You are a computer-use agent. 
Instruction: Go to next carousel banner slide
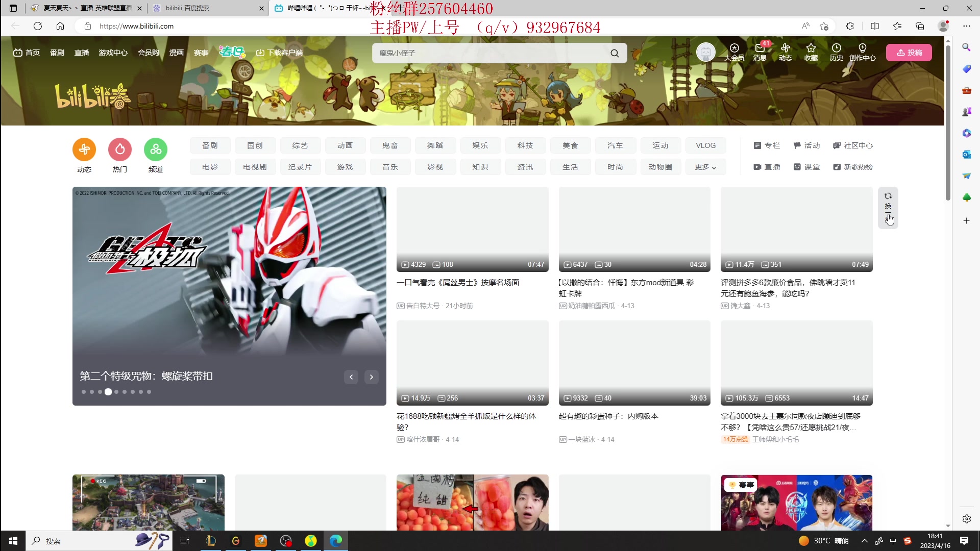pyautogui.click(x=372, y=377)
